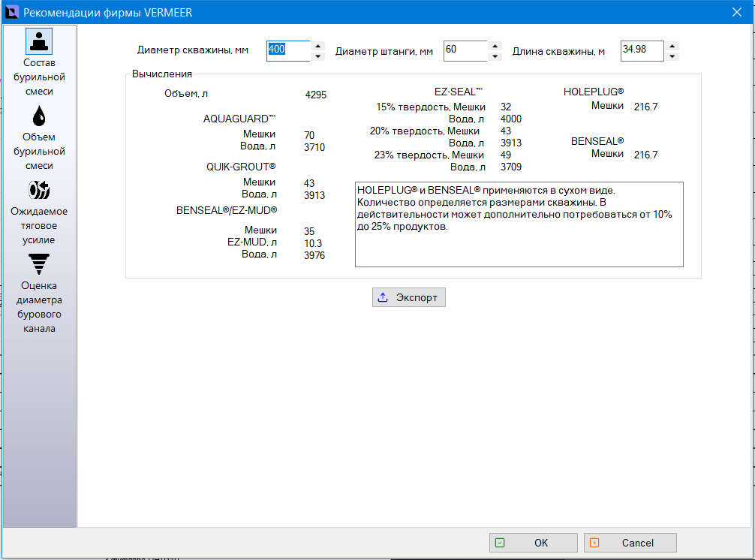Click the HOLEPLUG and BENSEAL note text box
755x560 pixels.
point(519,224)
